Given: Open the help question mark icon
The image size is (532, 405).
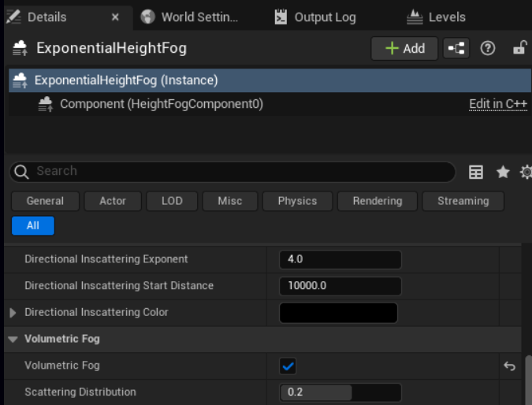Looking at the screenshot, I should click(x=488, y=48).
